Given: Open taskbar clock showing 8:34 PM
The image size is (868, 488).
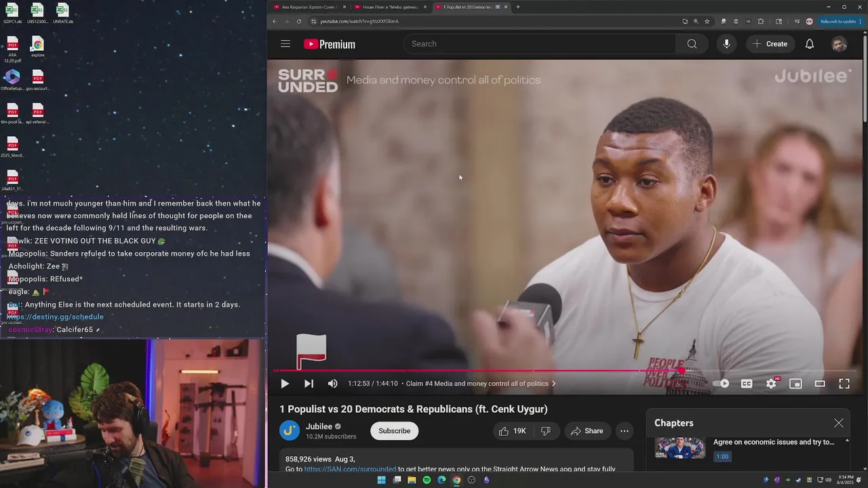Looking at the screenshot, I should click(x=846, y=480).
